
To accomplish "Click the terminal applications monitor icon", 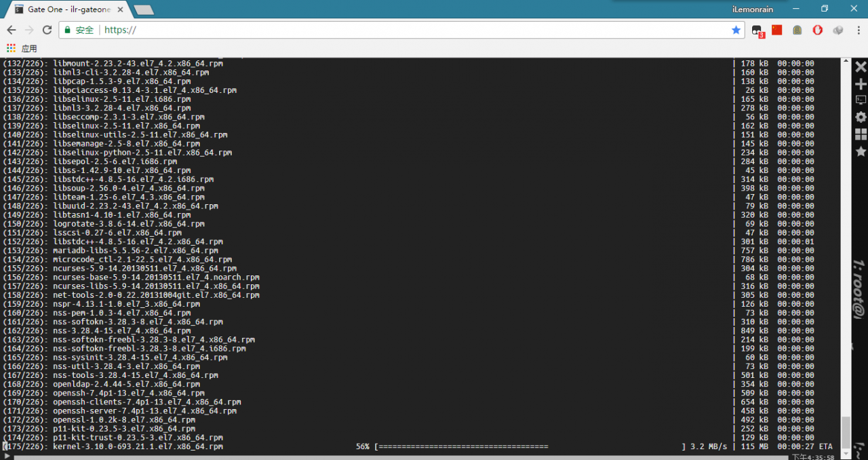I will pyautogui.click(x=861, y=100).
